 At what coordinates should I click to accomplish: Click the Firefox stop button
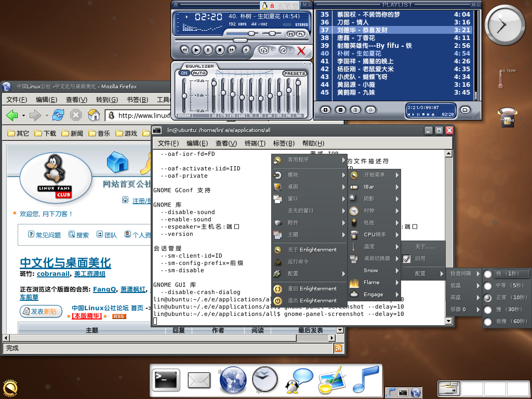tap(76, 115)
